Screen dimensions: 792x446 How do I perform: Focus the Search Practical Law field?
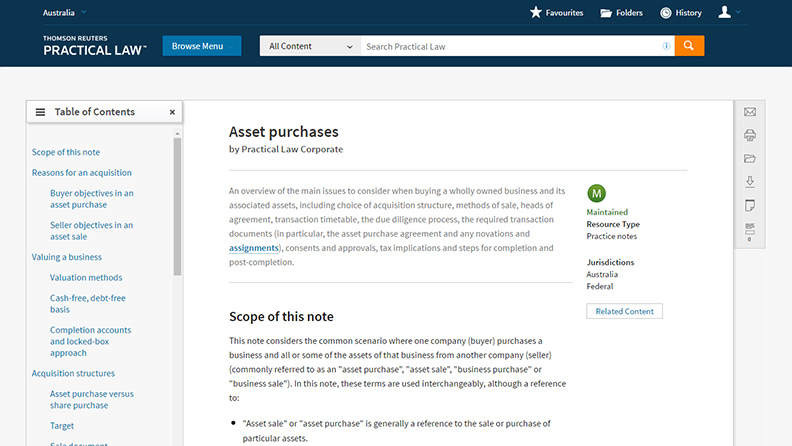pyautogui.click(x=510, y=46)
